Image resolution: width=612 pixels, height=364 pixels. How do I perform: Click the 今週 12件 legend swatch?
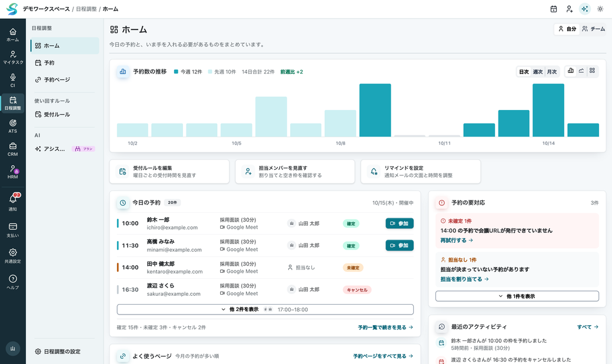click(176, 72)
